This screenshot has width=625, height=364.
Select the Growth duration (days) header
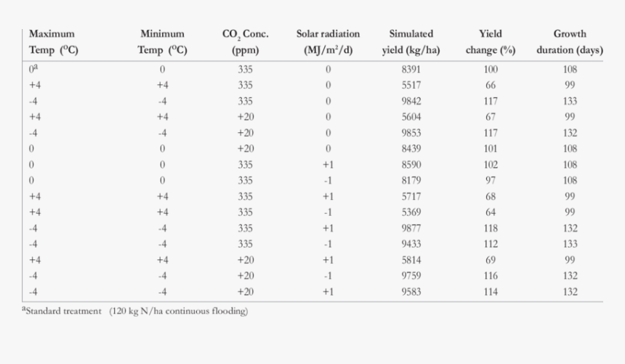coord(570,42)
